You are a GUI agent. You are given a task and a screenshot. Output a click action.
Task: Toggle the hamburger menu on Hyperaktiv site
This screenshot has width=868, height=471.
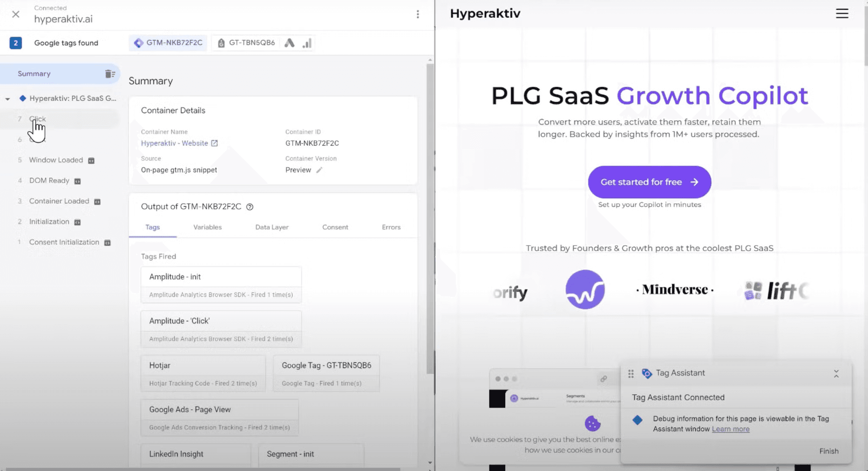tap(843, 13)
